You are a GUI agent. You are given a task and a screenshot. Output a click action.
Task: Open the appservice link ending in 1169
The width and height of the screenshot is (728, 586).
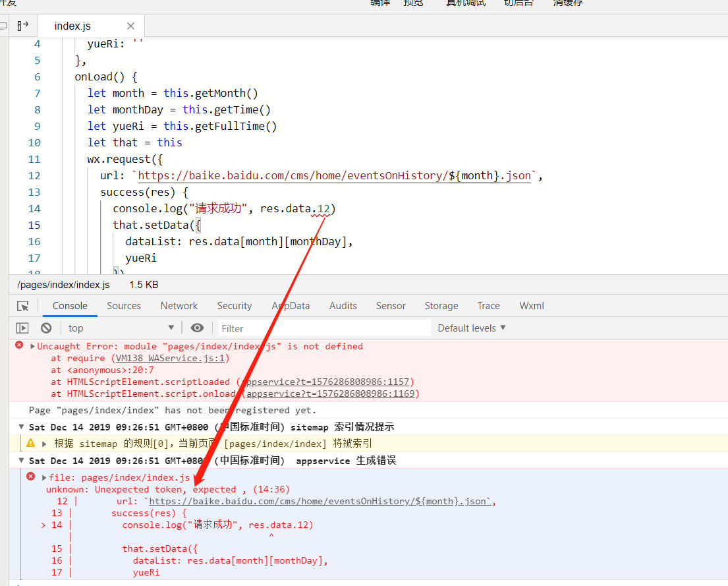(x=331, y=394)
